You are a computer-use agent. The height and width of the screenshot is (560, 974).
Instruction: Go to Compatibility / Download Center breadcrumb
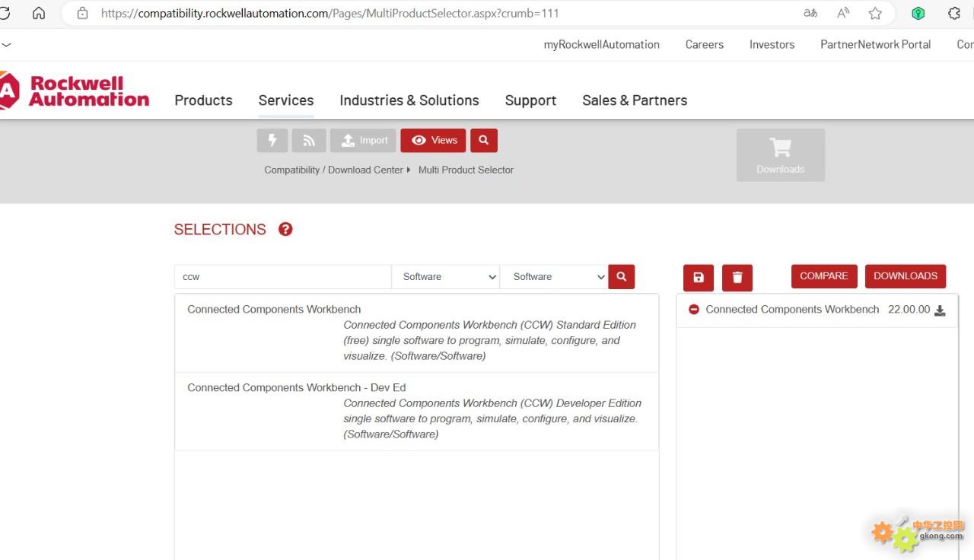point(334,170)
